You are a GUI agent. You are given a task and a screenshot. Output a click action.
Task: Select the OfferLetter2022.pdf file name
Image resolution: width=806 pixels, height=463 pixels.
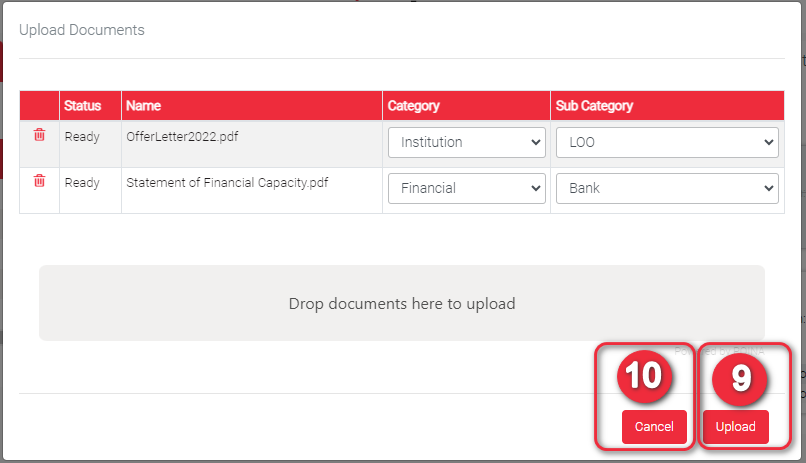click(176, 136)
